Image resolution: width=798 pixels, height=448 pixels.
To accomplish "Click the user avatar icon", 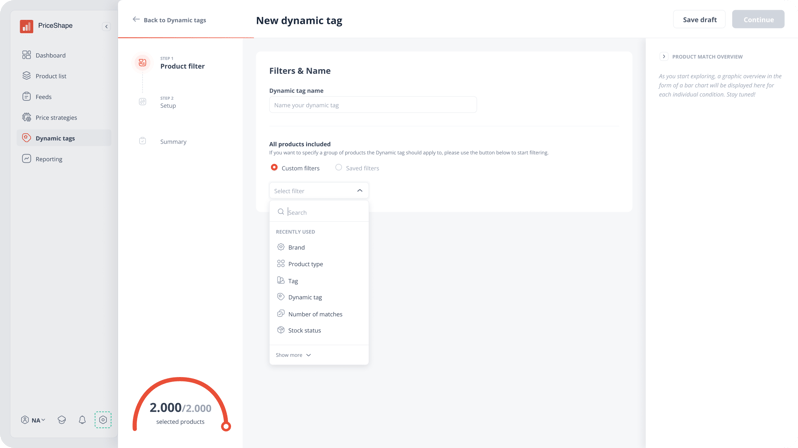I will (24, 420).
